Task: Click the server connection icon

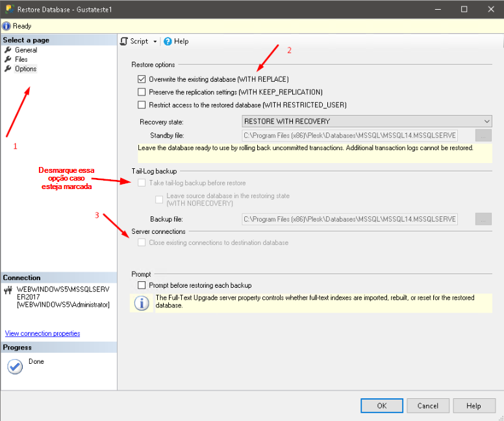Action: click(x=8, y=290)
